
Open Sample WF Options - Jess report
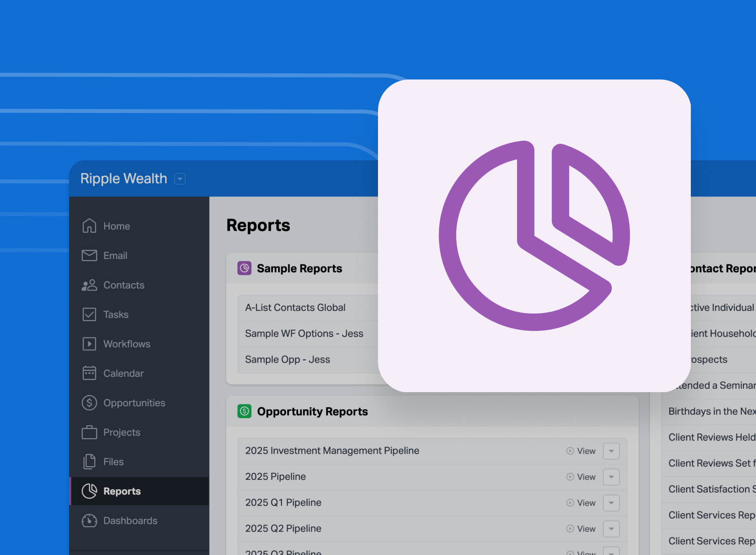pos(304,334)
